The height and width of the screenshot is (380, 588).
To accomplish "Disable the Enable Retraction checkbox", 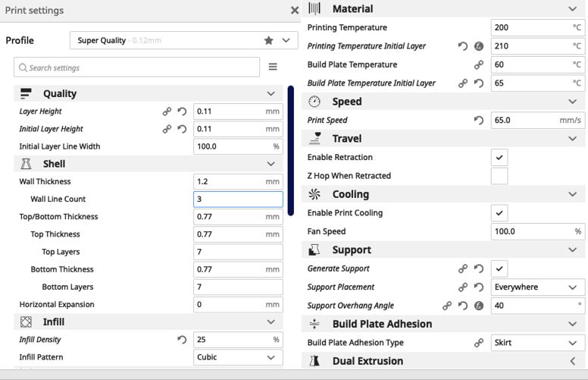I will tap(499, 158).
